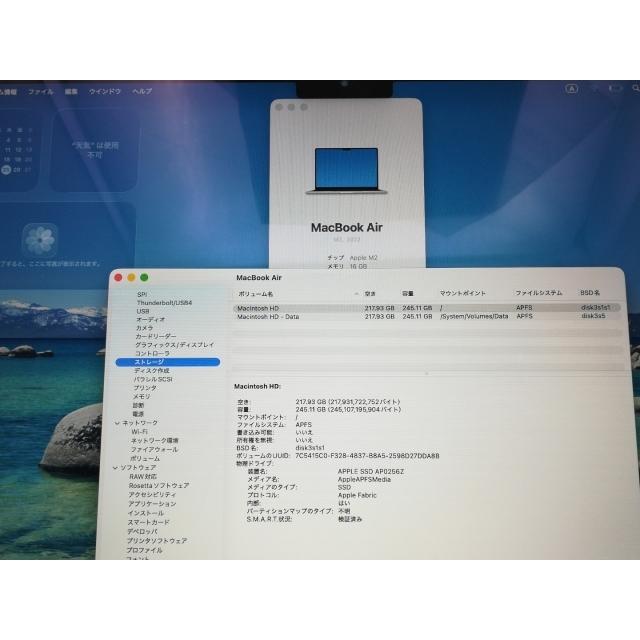This screenshot has width=640, height=640.
Task: Select the Macintosh HD volume row
Action: tap(427, 308)
